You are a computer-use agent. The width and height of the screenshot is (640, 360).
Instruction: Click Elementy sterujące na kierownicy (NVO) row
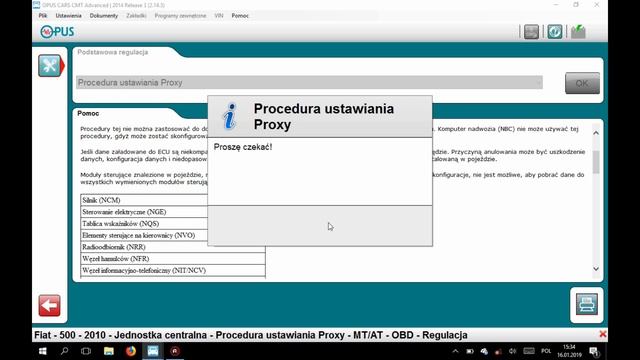144,236
